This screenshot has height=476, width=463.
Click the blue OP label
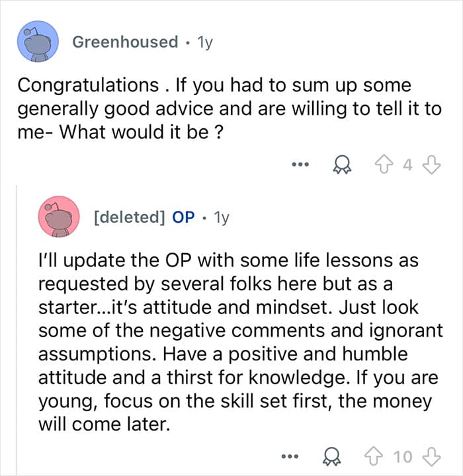click(x=183, y=218)
